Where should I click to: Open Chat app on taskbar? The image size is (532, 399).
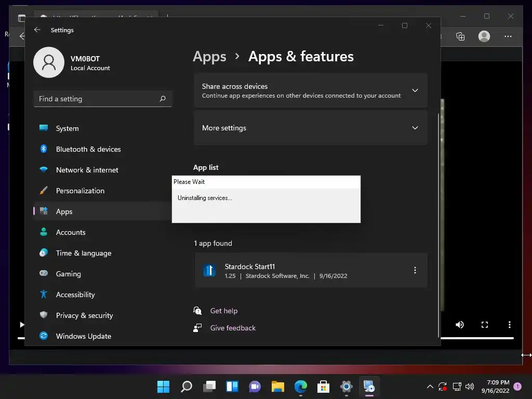[255, 387]
